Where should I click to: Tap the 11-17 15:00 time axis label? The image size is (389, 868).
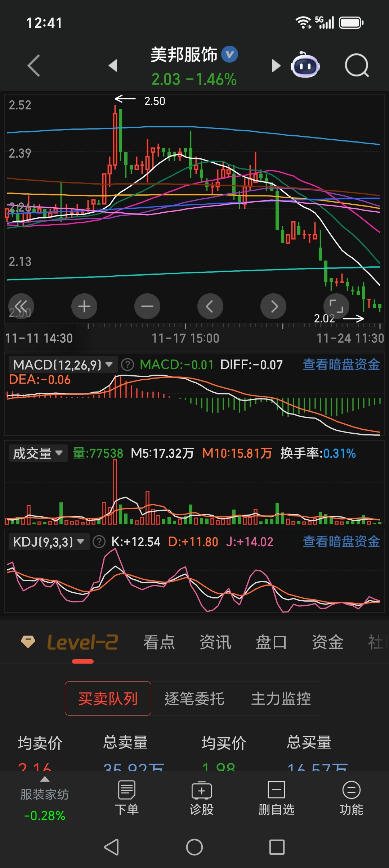coord(185,338)
